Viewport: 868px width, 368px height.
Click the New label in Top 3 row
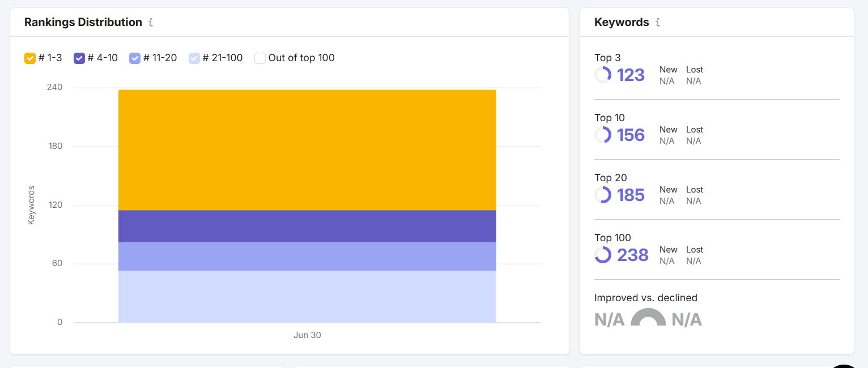[669, 70]
